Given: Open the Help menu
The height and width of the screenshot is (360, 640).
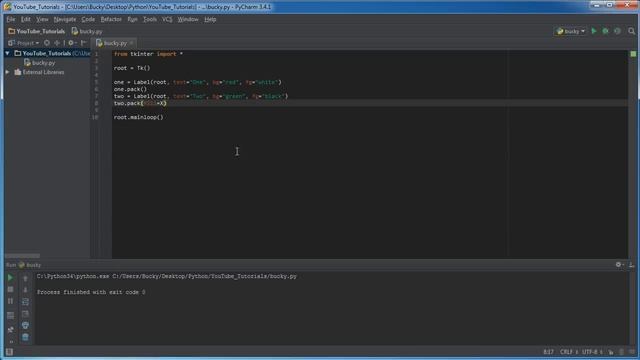Looking at the screenshot, I should (210, 19).
